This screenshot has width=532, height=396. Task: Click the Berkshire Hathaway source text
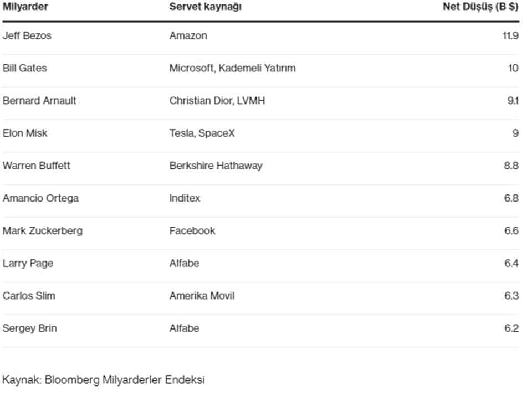[x=216, y=166]
